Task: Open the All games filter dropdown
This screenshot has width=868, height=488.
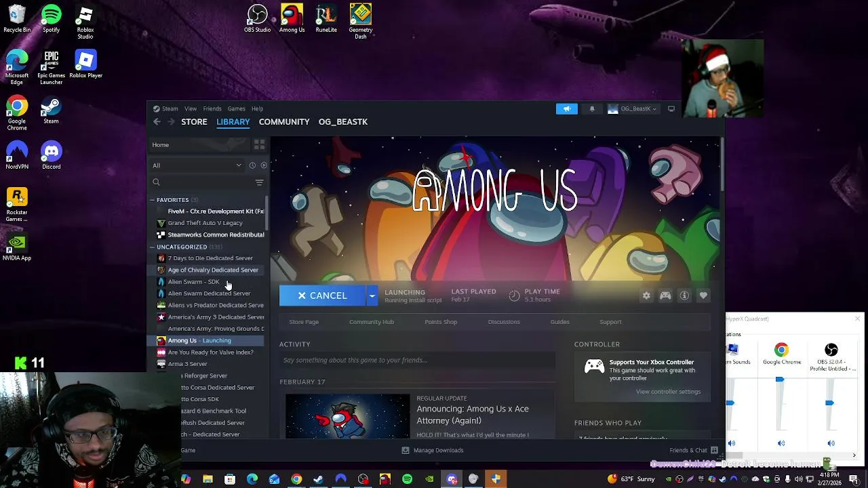Action: click(x=197, y=165)
